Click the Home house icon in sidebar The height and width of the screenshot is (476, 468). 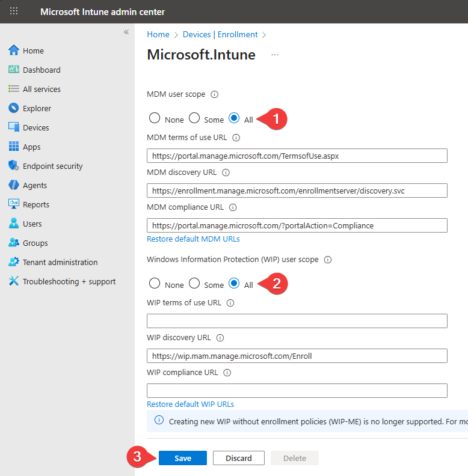pyautogui.click(x=14, y=50)
